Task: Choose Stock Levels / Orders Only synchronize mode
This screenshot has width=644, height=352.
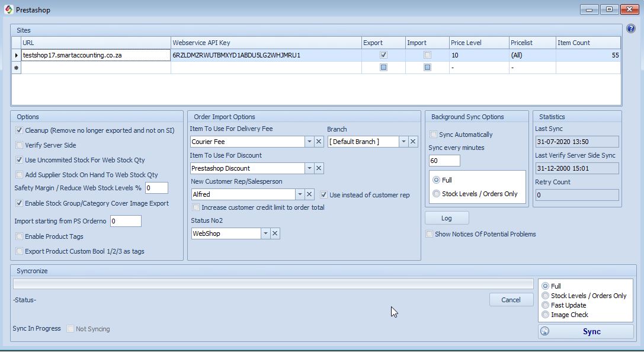Action: pos(546,295)
